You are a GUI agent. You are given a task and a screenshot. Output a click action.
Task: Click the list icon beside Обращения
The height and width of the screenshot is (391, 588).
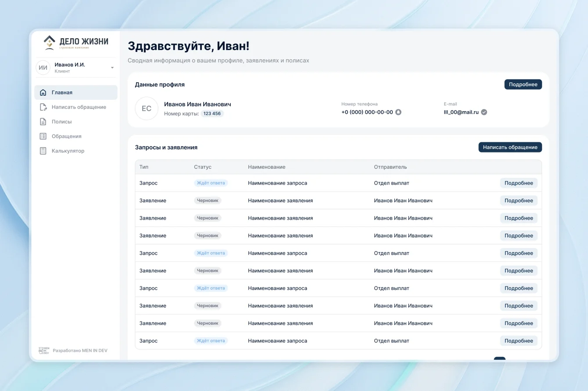point(43,136)
